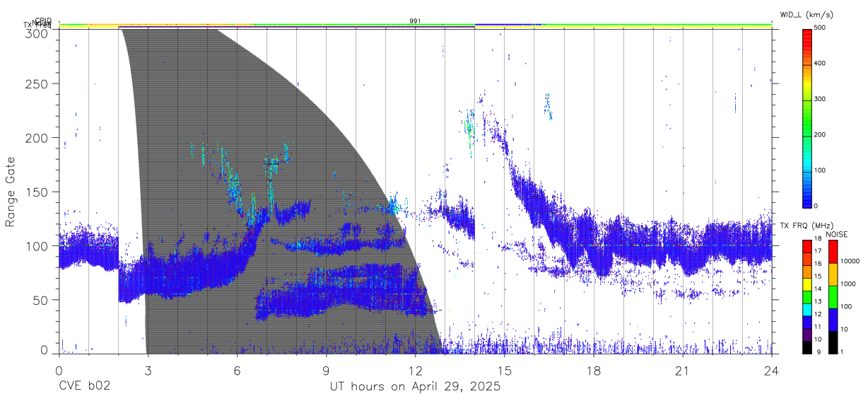The width and height of the screenshot is (868, 401).
Task: Click the '991' label above the plot
Action: (x=415, y=21)
